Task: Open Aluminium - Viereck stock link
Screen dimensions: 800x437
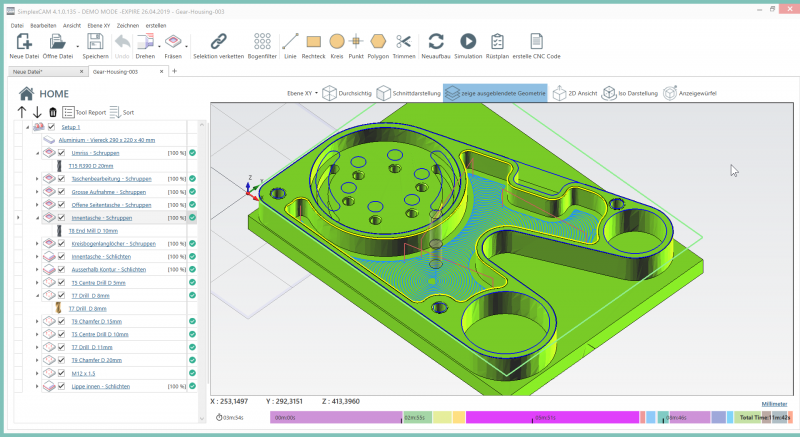Action: (x=107, y=140)
